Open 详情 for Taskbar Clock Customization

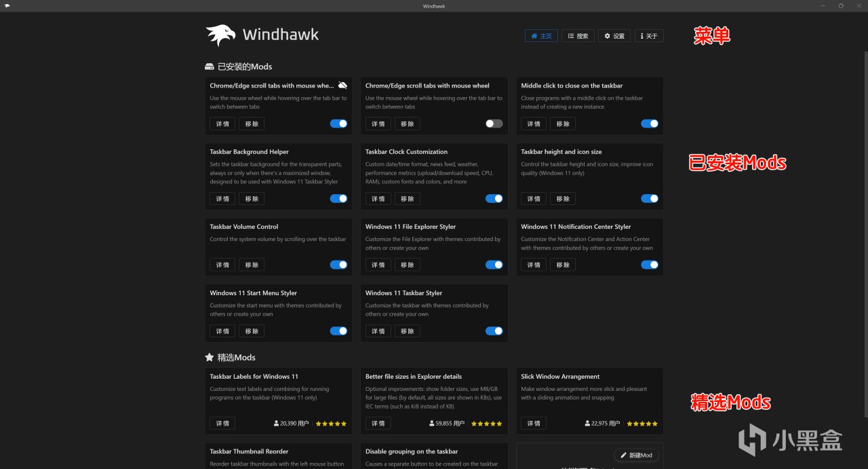[x=378, y=199]
